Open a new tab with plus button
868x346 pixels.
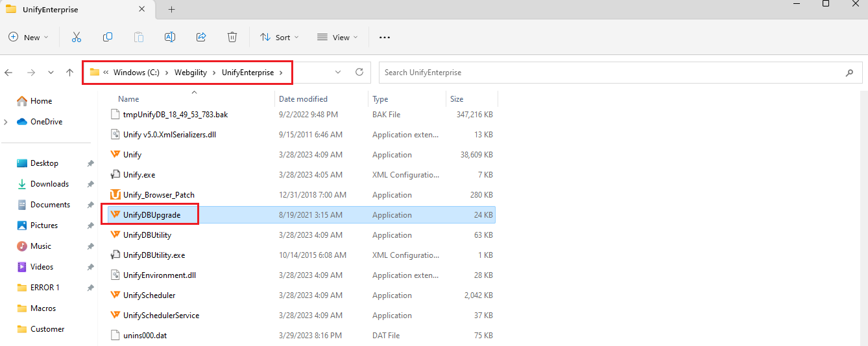pos(171,9)
